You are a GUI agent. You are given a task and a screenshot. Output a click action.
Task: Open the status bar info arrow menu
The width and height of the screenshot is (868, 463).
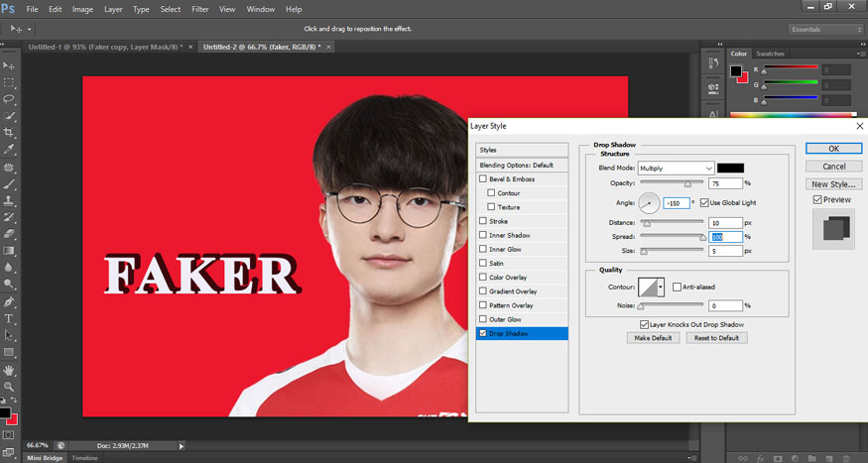pyautogui.click(x=181, y=445)
